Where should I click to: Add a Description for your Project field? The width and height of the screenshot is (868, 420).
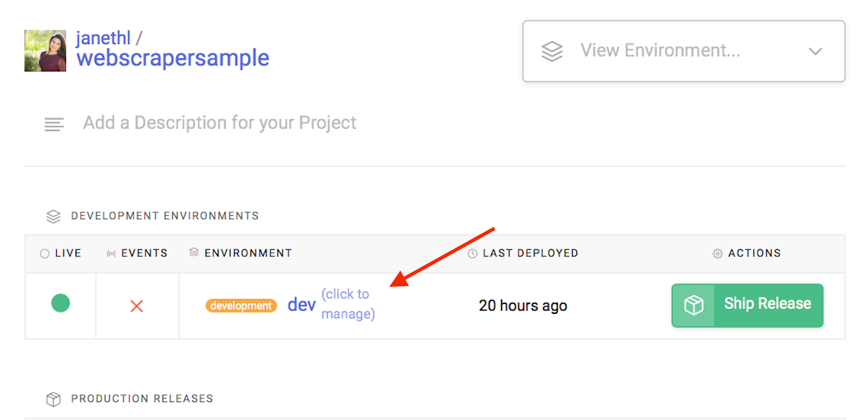220,122
